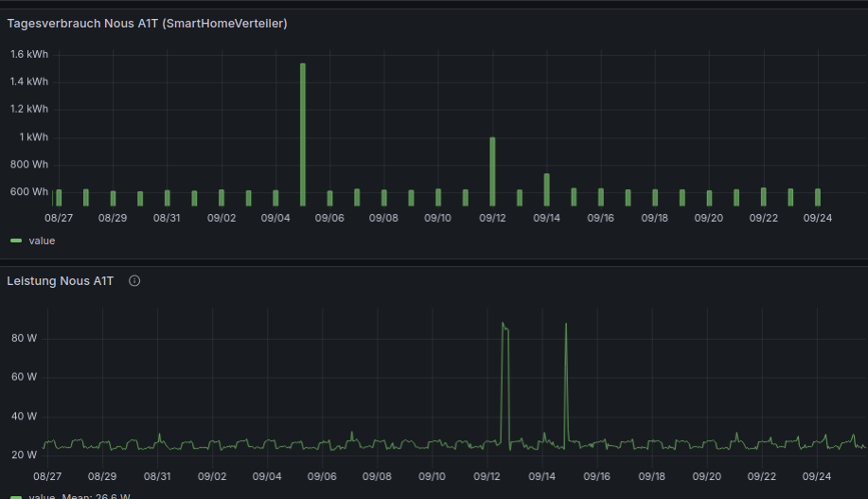The image size is (868, 499).
Task: Click the wide power spike after 09/12
Action: coord(505,379)
